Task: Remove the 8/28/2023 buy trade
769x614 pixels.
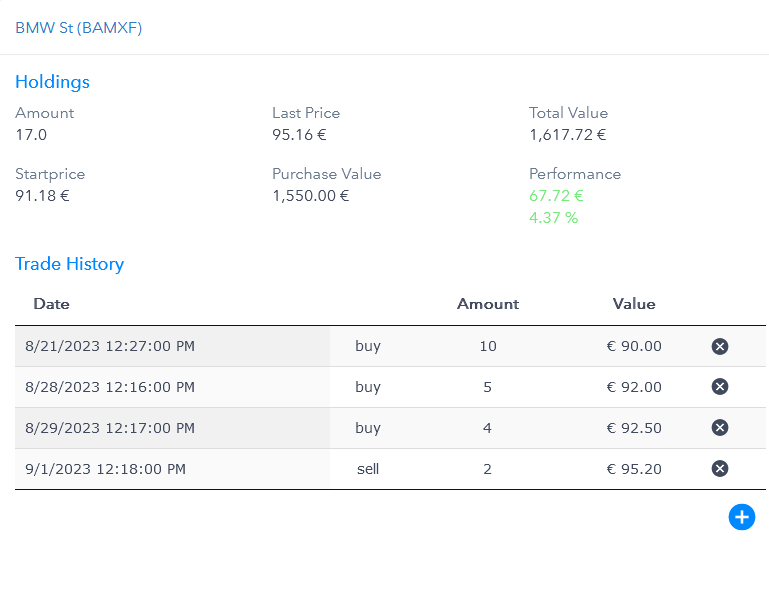Action: click(x=719, y=387)
